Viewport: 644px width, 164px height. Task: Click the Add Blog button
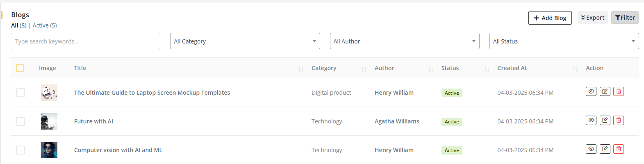click(550, 18)
